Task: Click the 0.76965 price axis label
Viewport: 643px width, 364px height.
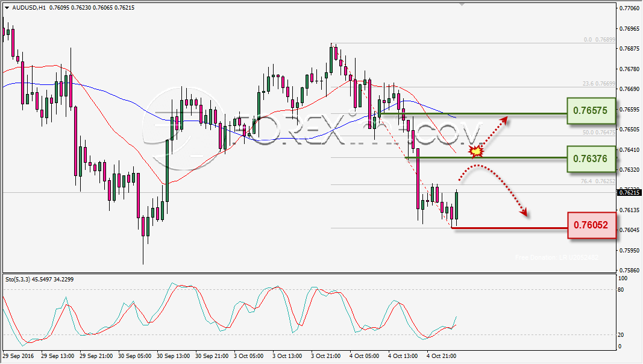Action: [630, 29]
